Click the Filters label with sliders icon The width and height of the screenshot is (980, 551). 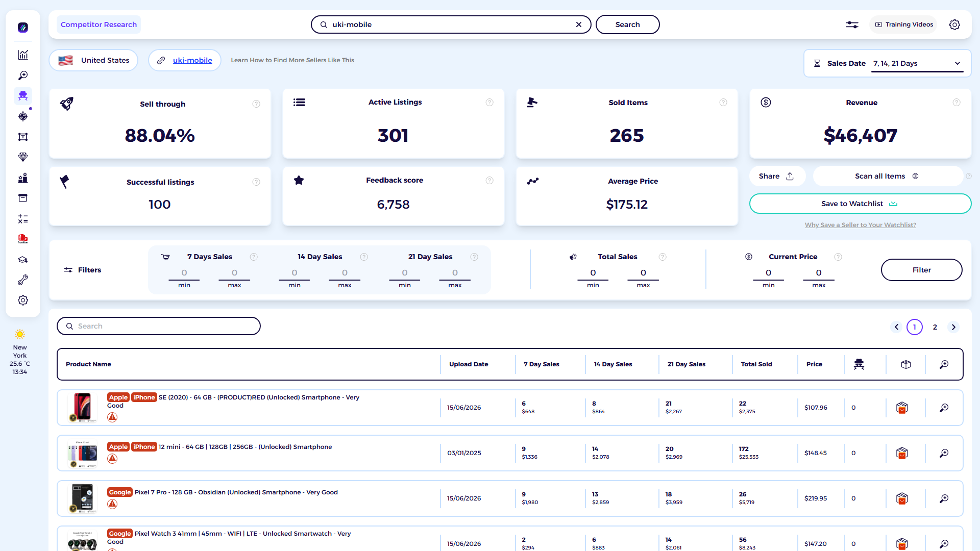click(82, 270)
